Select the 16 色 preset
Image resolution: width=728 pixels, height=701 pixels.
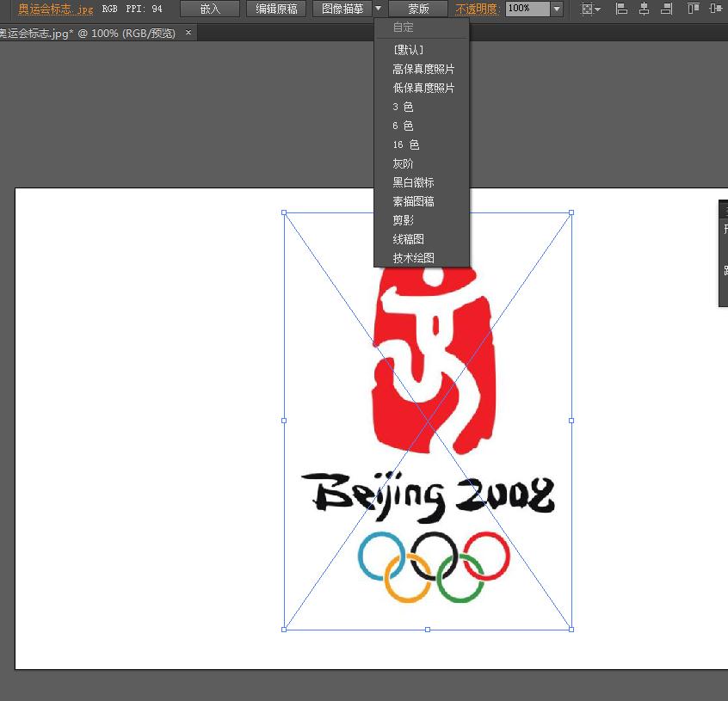coord(422,145)
